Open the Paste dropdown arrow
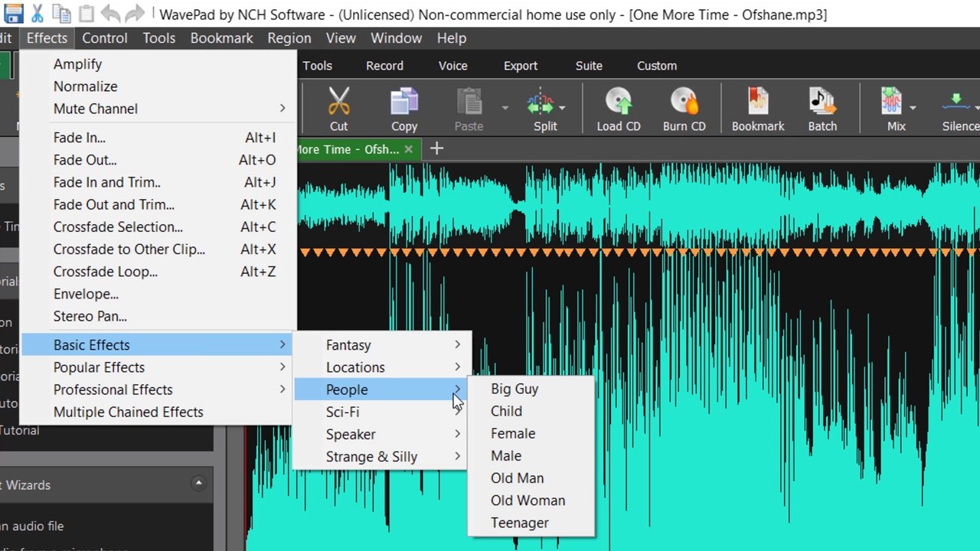This screenshot has height=551, width=980. [x=505, y=108]
